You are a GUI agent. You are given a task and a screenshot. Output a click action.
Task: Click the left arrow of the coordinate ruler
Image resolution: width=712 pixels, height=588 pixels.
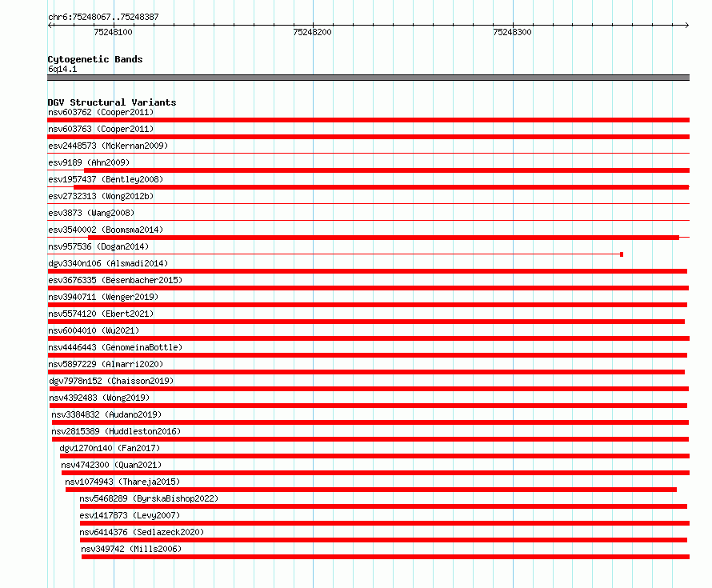pos(50,26)
